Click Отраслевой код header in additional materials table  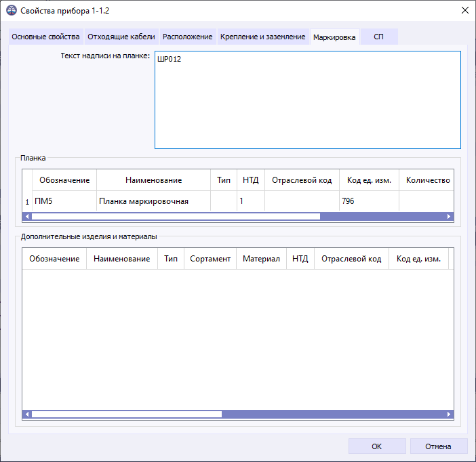[351, 259]
